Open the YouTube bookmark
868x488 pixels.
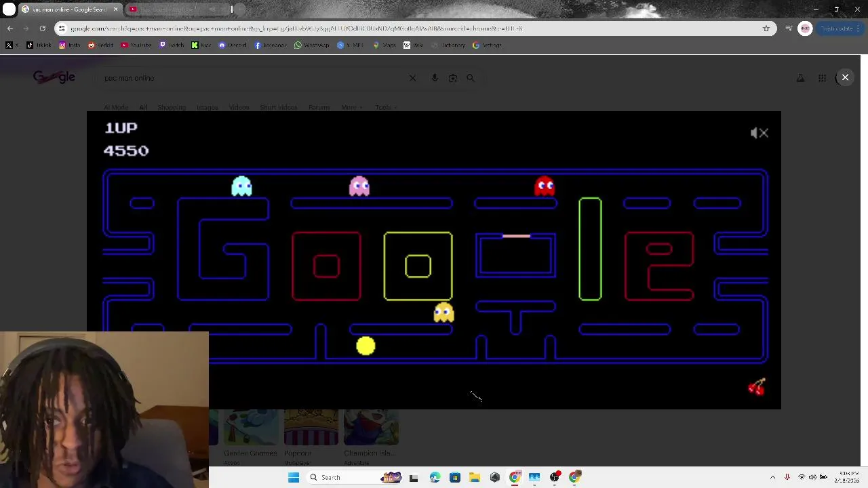click(136, 45)
